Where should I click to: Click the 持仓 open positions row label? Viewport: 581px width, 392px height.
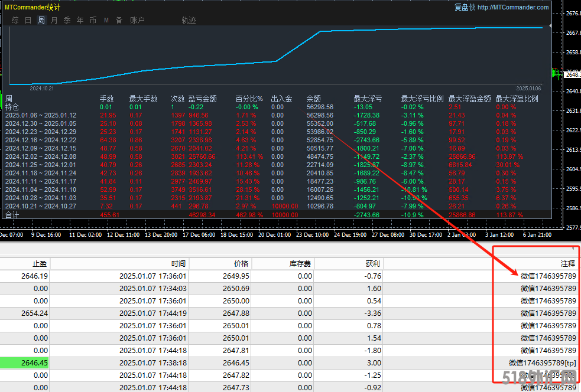point(12,107)
